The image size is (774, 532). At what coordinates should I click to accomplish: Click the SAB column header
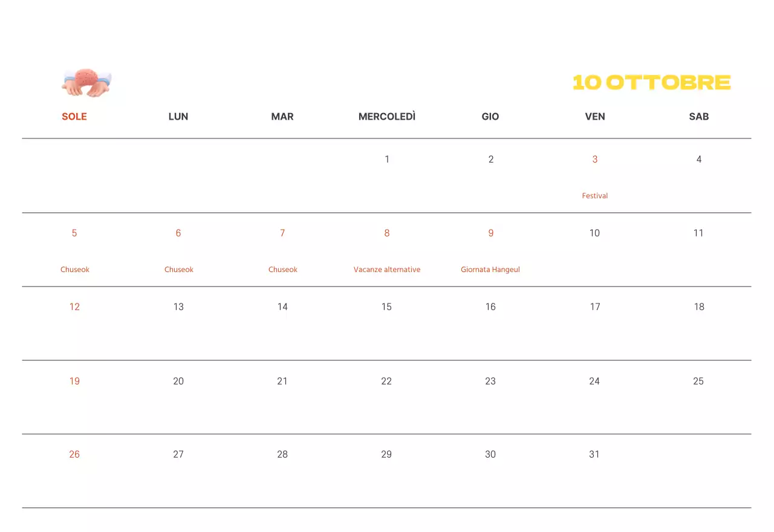[x=698, y=117]
